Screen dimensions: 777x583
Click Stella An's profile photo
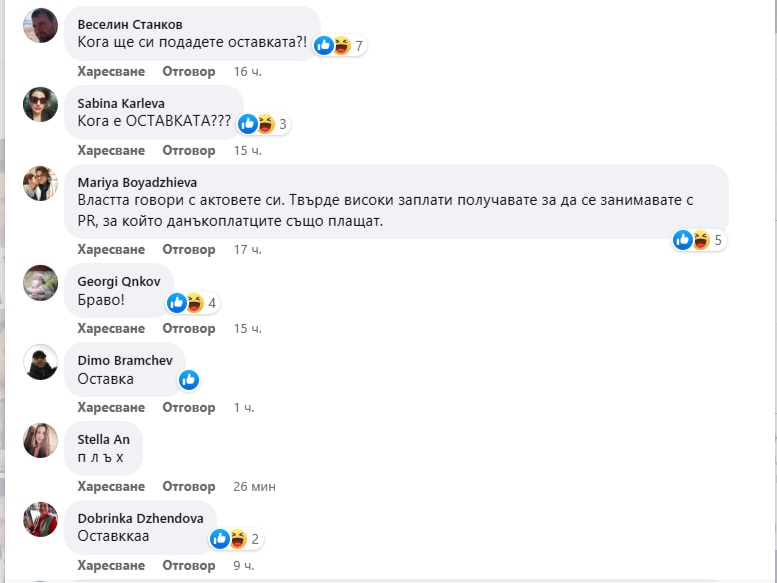point(41,441)
